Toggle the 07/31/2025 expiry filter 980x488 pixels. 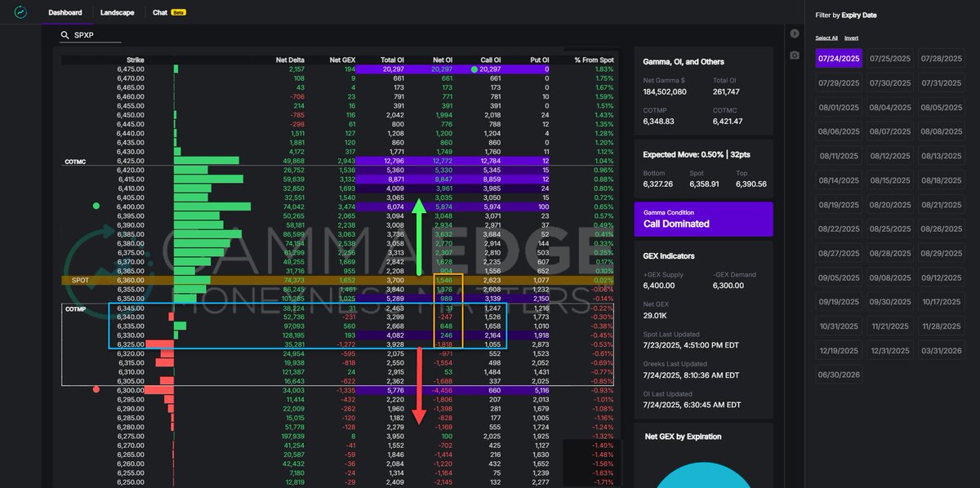tap(940, 83)
